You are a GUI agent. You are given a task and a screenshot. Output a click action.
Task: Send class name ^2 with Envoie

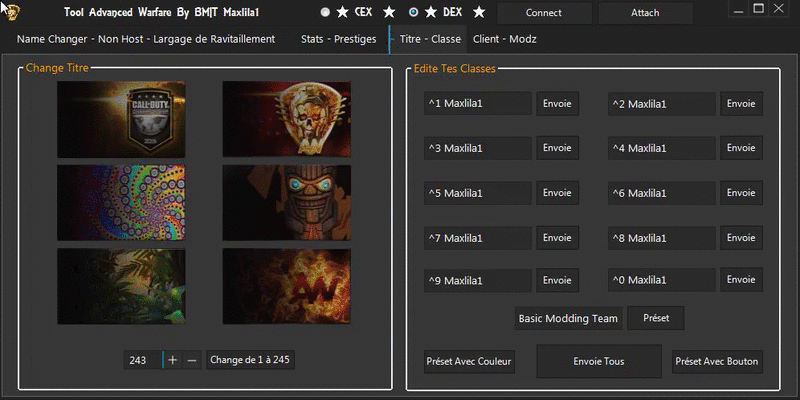click(741, 104)
